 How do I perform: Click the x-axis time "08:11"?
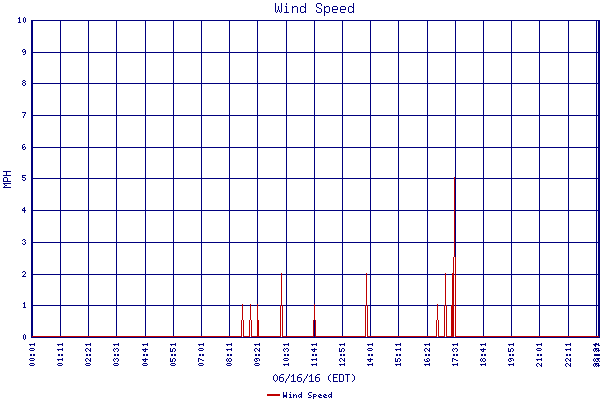229,354
